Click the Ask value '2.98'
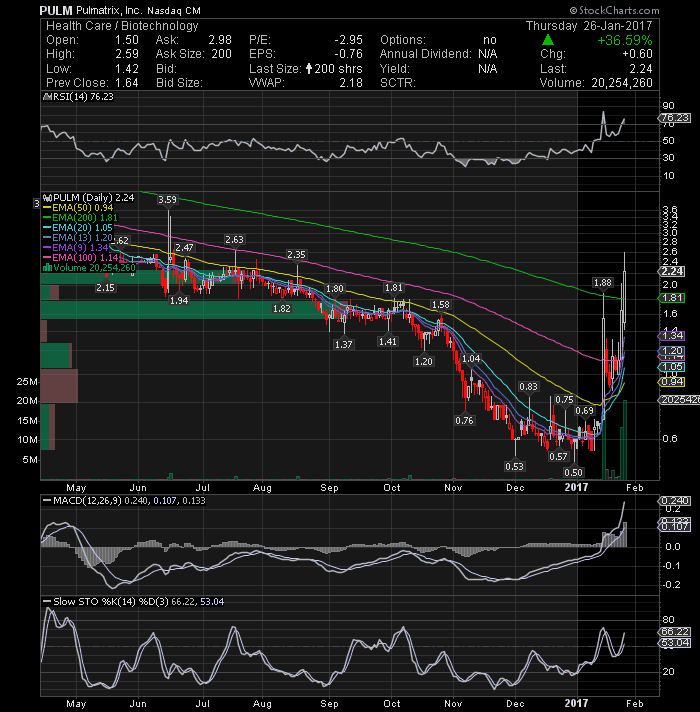 click(220, 40)
